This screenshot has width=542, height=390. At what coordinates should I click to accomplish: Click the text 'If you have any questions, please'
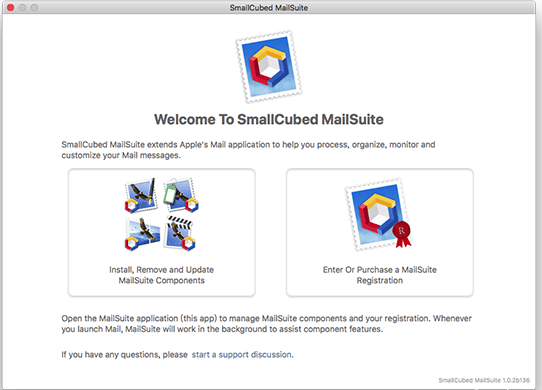(x=124, y=355)
